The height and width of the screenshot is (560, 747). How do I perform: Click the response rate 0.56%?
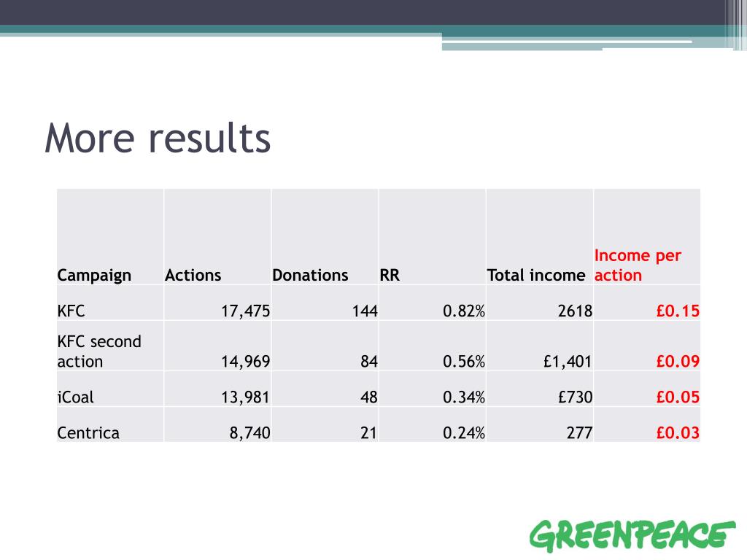(x=463, y=362)
